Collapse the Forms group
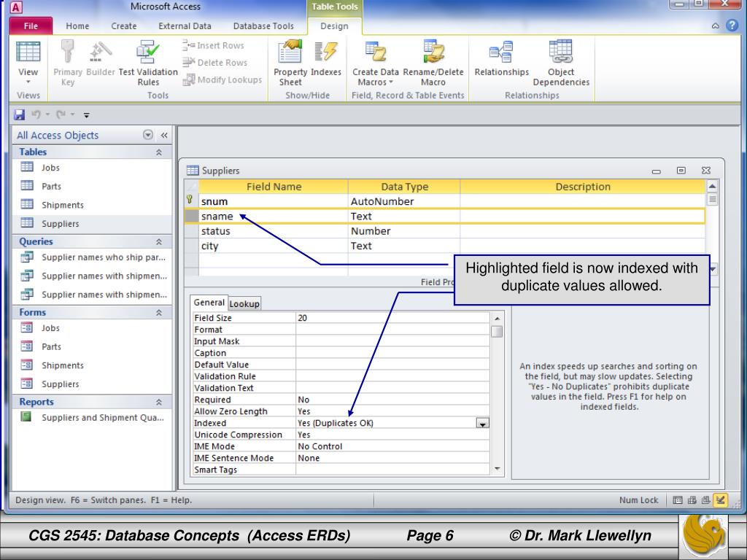The width and height of the screenshot is (747, 560). pos(158,313)
